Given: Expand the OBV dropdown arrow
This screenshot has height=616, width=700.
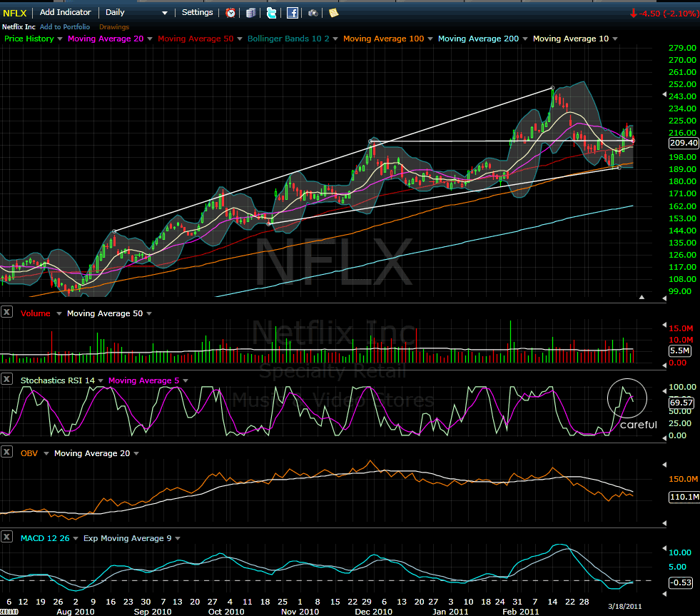Looking at the screenshot, I should [x=46, y=453].
